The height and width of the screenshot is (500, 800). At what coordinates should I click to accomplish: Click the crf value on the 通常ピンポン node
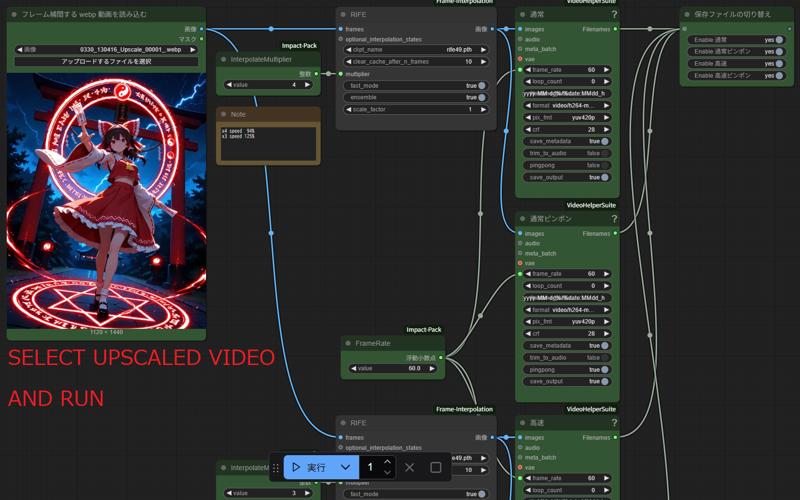591,334
